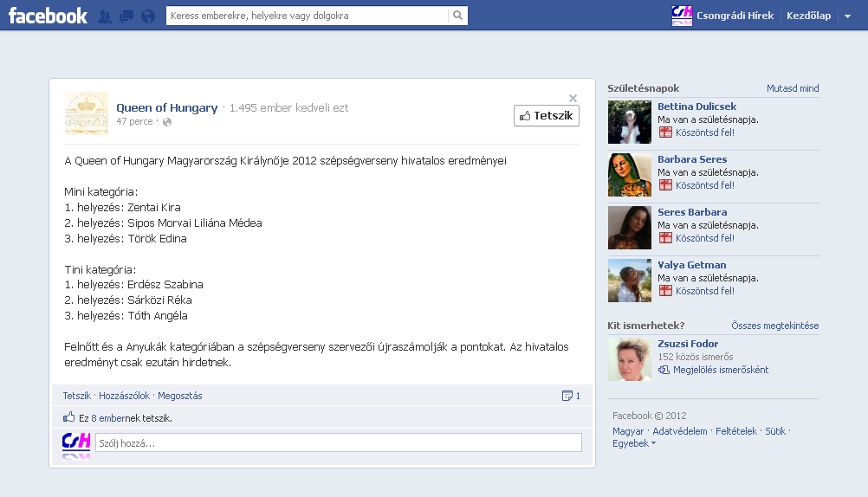Like the post via Tetszik link
868x497 pixels.
[76, 396]
